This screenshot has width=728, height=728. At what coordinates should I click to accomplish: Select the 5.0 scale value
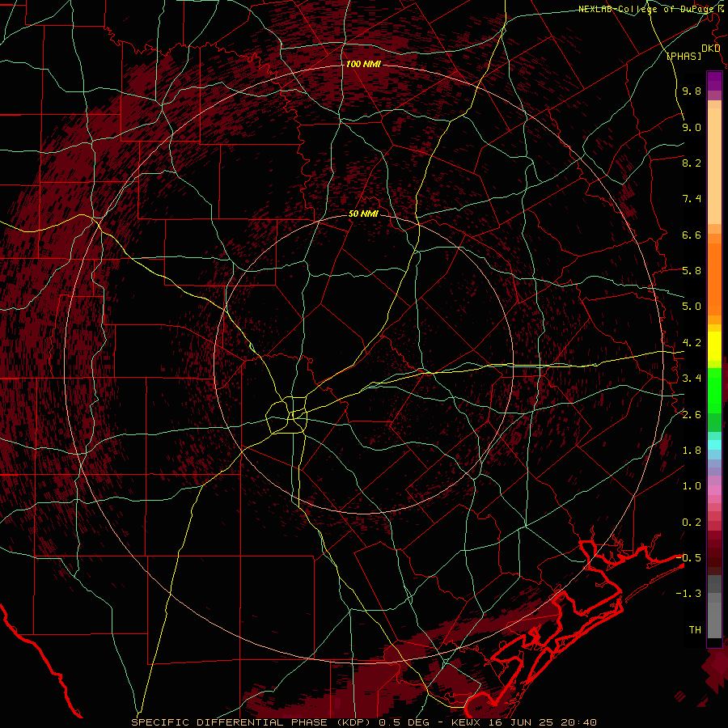click(692, 307)
